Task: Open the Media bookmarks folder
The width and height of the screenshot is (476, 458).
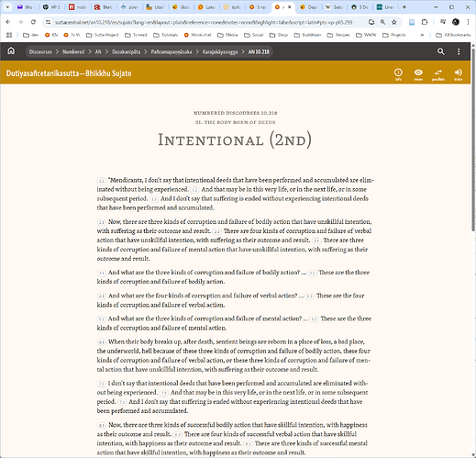Action: click(x=227, y=35)
